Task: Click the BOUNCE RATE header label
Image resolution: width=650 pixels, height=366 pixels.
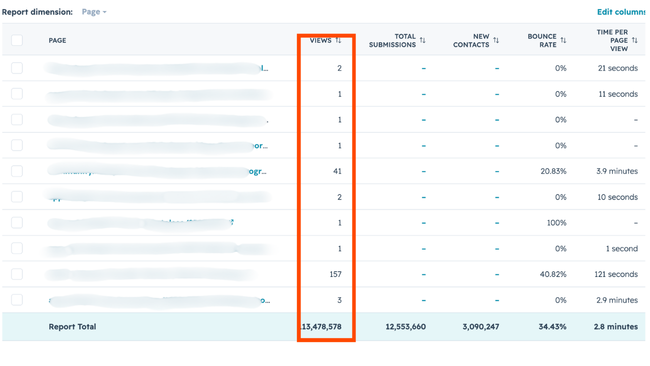Action: (x=542, y=40)
